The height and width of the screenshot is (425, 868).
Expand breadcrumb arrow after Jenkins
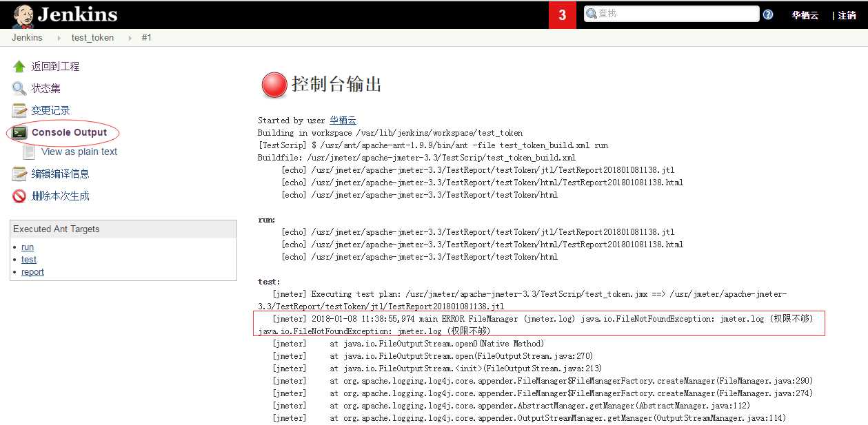click(x=59, y=38)
